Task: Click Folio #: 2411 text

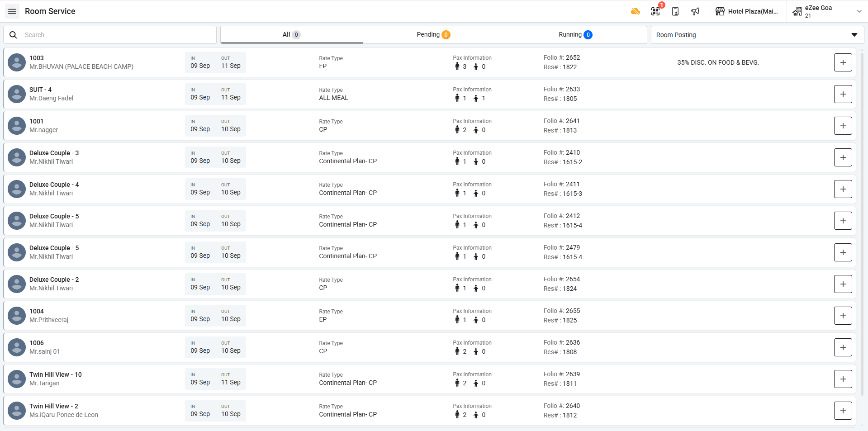Action: [x=562, y=184]
